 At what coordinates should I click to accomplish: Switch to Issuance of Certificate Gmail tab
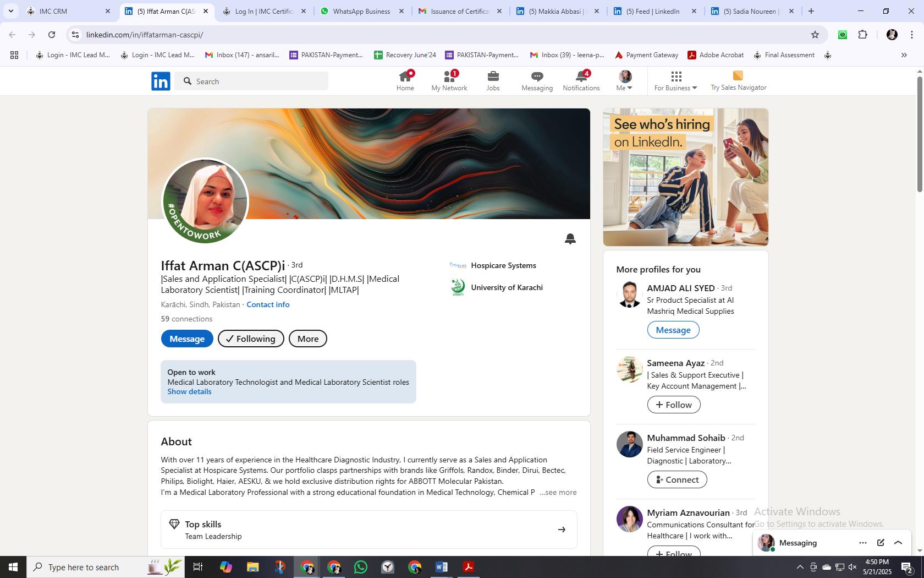(x=460, y=11)
